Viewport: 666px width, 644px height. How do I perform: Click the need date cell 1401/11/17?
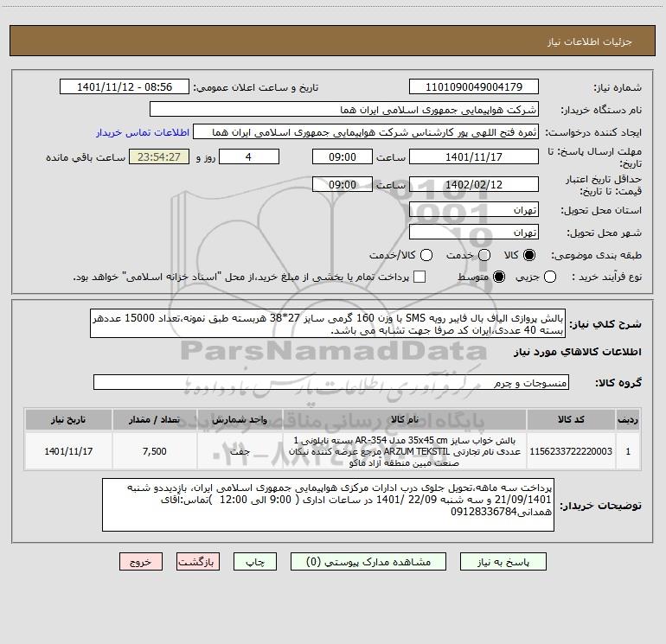click(x=68, y=451)
